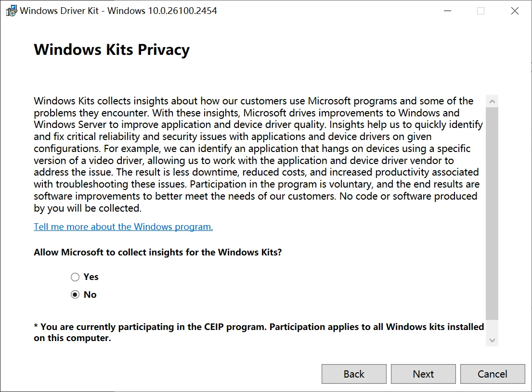Select the No radio button
Screen dimensions: 532x392
75,295
